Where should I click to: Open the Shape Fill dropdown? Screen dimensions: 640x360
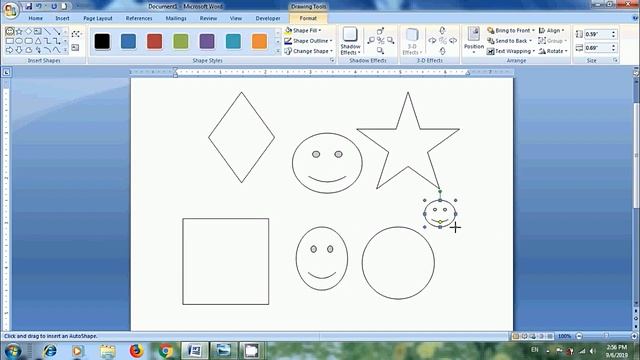(x=302, y=31)
